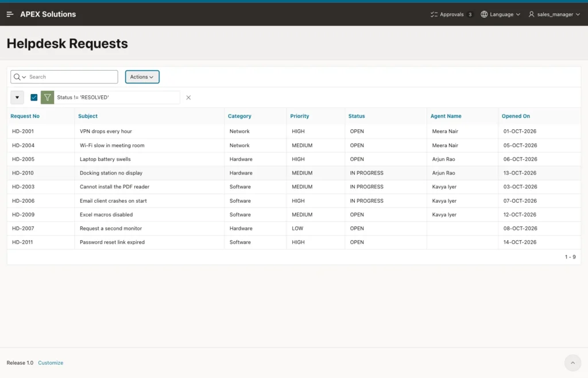Open the hamburger navigation menu

click(10, 14)
